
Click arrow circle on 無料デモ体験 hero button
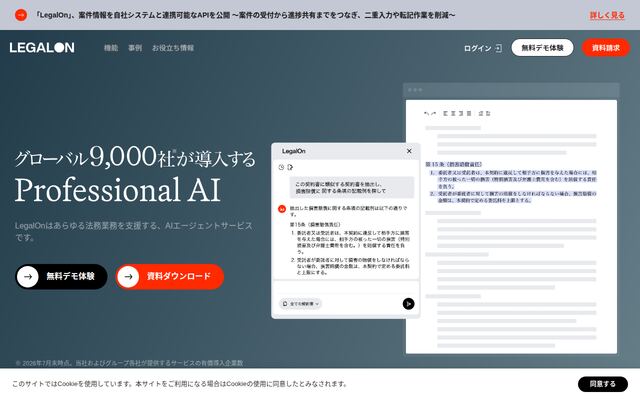point(28,276)
